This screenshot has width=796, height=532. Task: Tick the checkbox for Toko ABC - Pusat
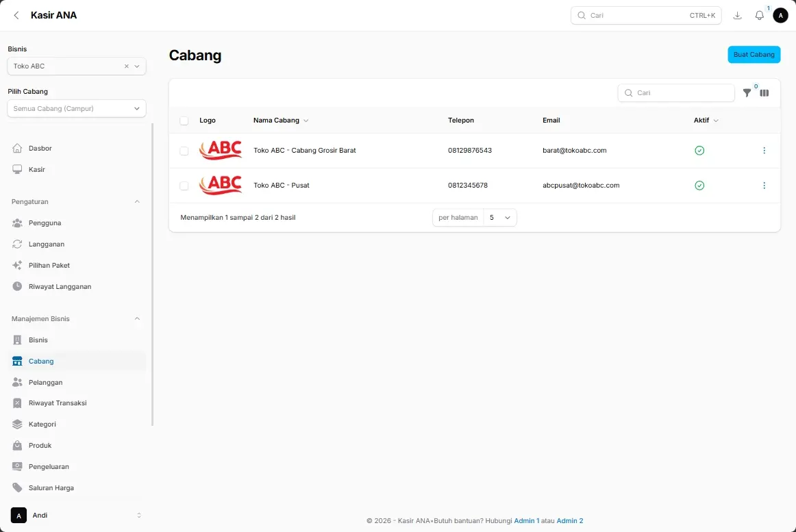point(184,186)
